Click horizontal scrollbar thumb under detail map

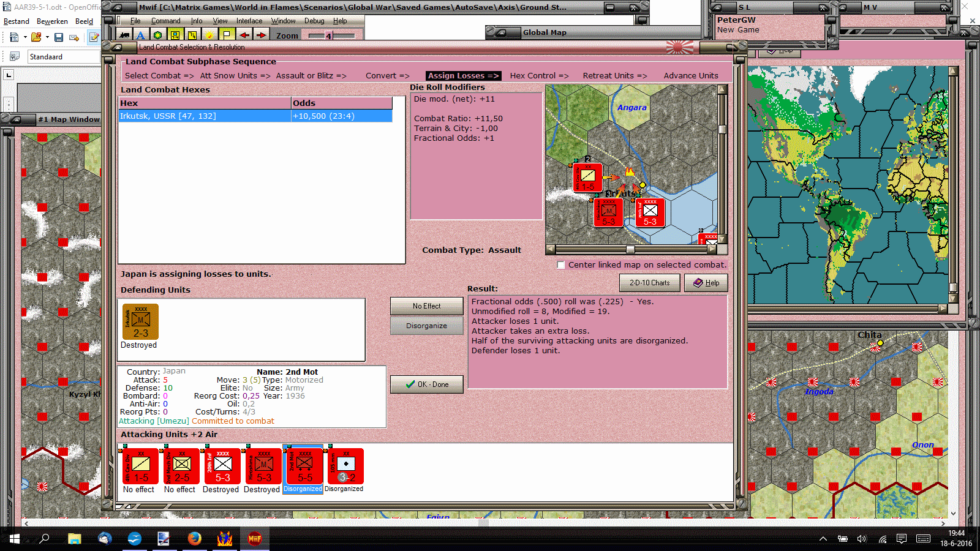(x=630, y=249)
